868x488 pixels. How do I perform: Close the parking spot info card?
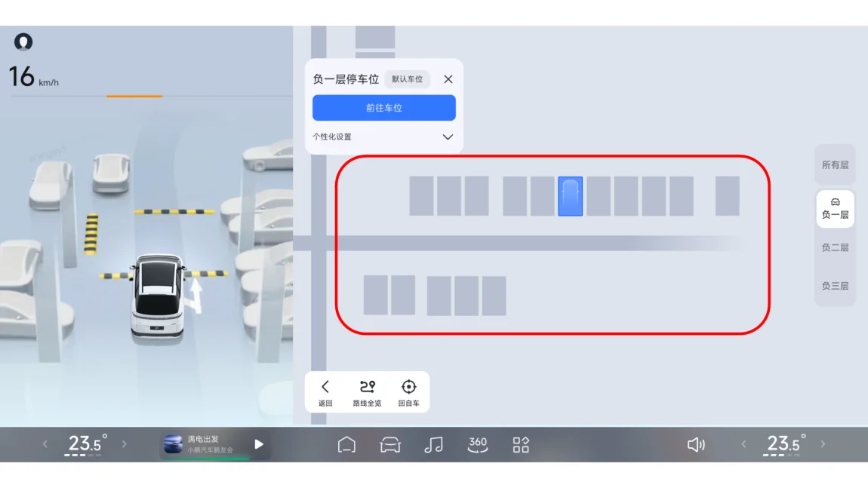pyautogui.click(x=448, y=79)
